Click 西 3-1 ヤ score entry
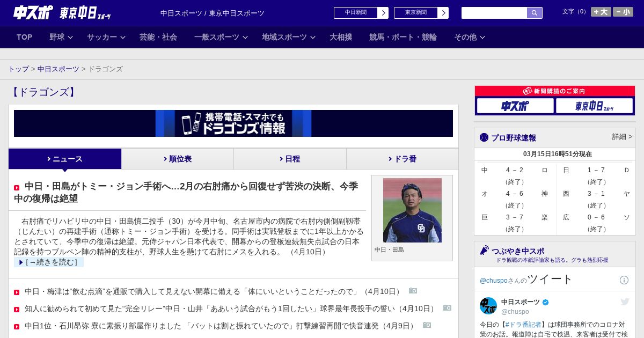 [596, 199]
